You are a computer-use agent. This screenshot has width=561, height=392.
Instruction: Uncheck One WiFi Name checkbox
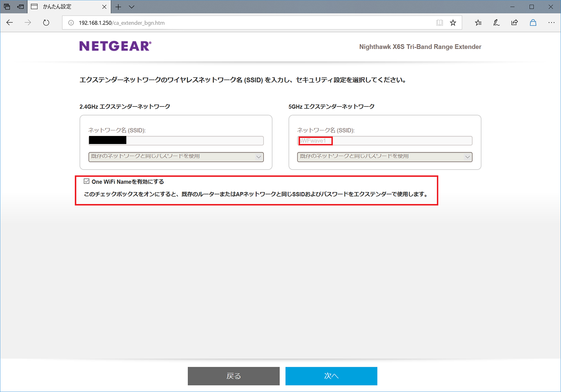(87, 181)
